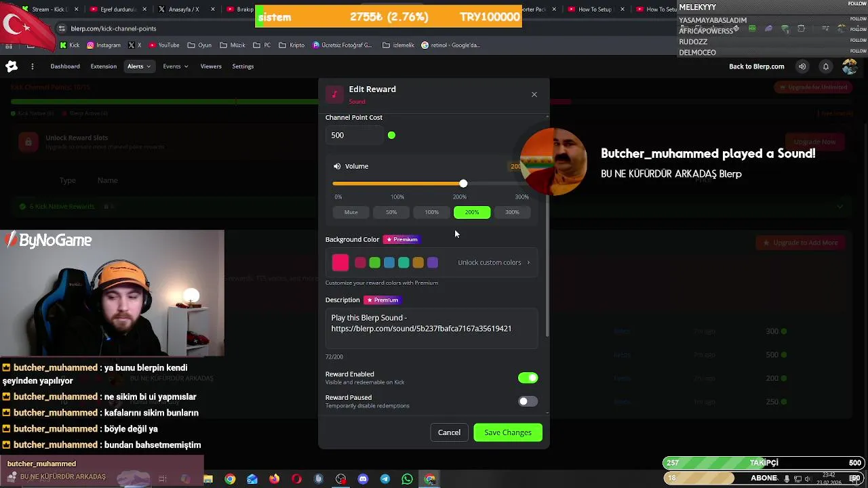Open the Instagram bookmark
Screen dimensions: 868x488
(x=104, y=45)
